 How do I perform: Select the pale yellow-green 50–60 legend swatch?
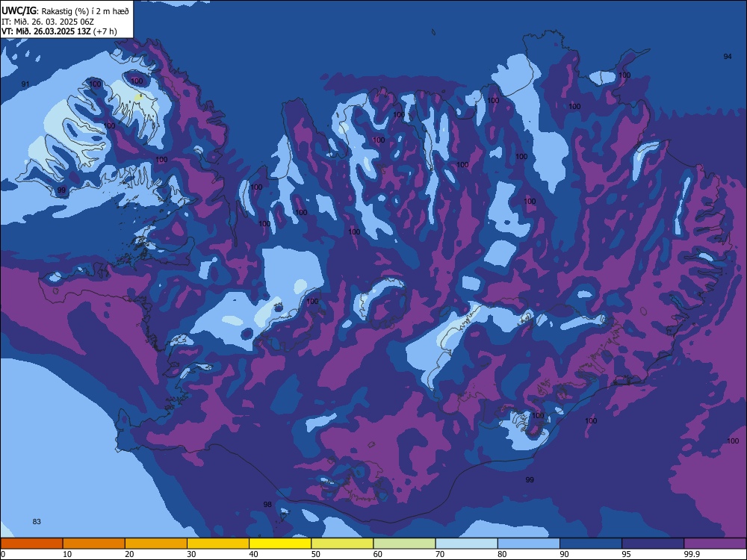(x=343, y=544)
